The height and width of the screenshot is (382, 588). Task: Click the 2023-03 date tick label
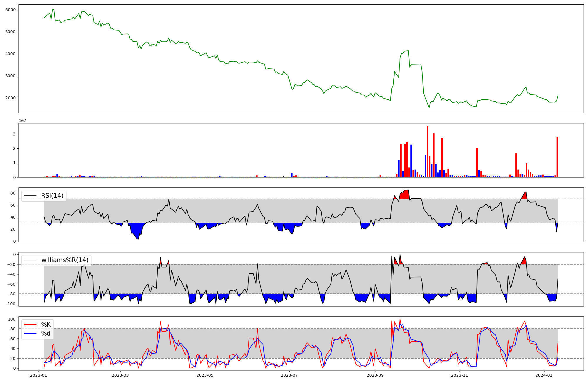point(120,375)
